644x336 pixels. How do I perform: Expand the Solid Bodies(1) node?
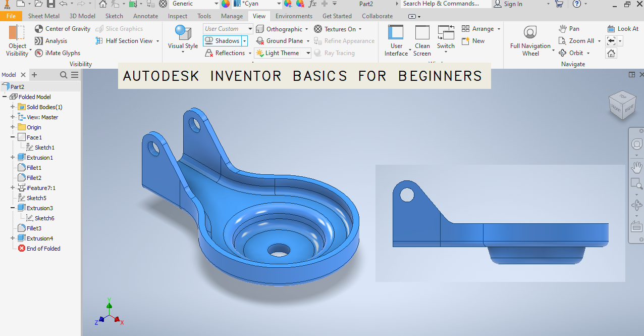point(13,107)
